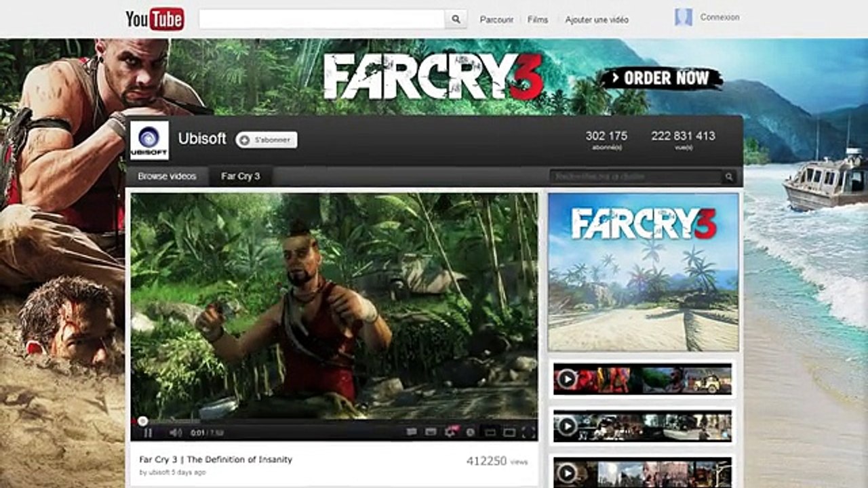Click the main video frame
868x488 pixels.
click(x=334, y=306)
